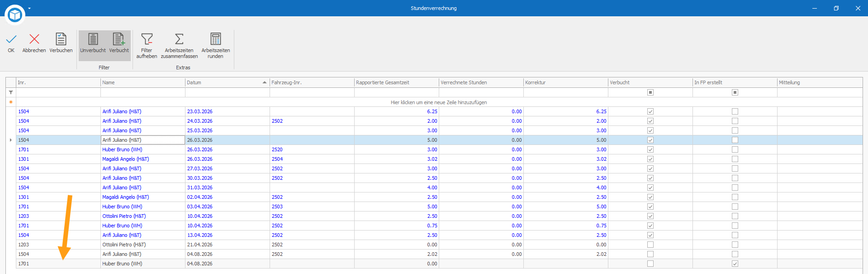Click the Filter aufheben funnel icon

click(147, 39)
